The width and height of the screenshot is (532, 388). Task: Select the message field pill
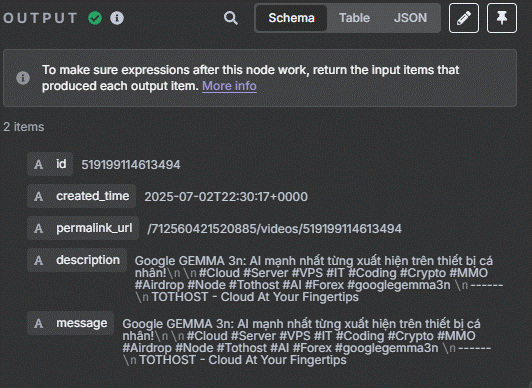pyautogui.click(x=71, y=323)
